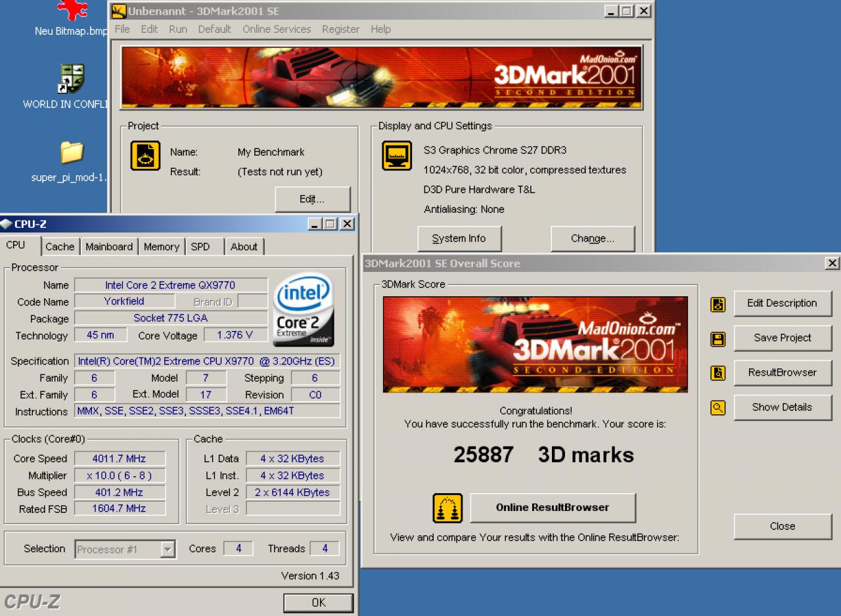Click the Online ResultBrowser abacus icon
841x616 pixels.
coord(447,508)
